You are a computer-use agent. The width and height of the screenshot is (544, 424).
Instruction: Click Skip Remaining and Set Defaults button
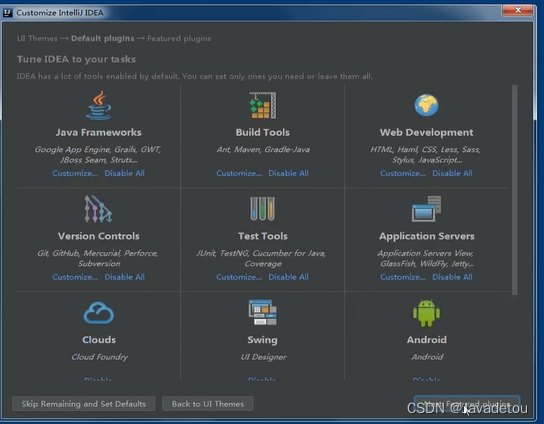point(84,404)
